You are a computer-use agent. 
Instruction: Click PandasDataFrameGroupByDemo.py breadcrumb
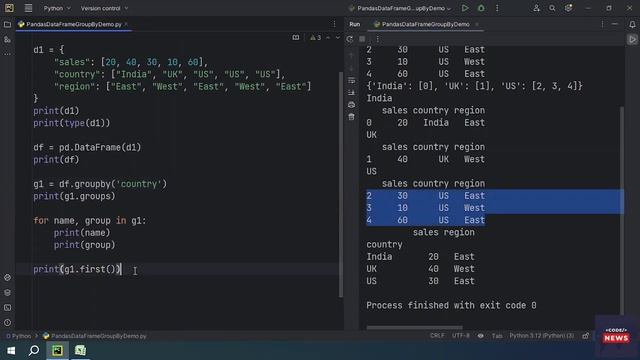click(95, 336)
